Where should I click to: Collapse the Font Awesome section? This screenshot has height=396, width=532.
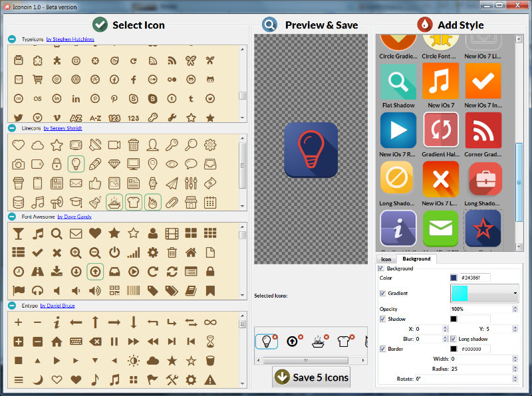point(13,216)
